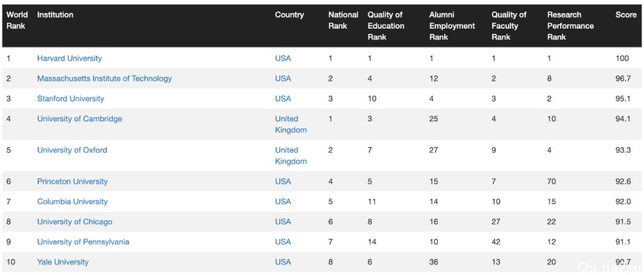Click the Quality of Education Rank header
The height and width of the screenshot is (275, 644).
tap(386, 26)
